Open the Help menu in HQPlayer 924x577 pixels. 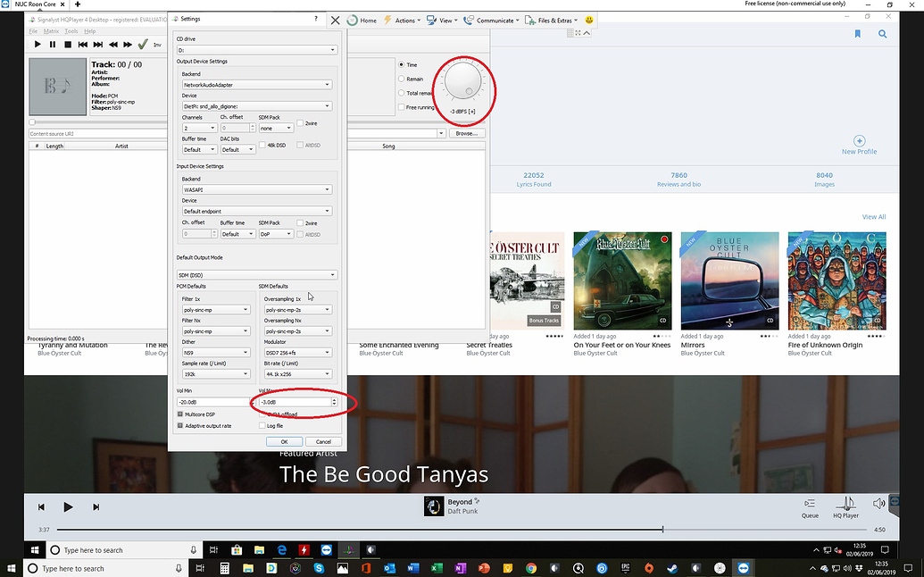click(89, 31)
